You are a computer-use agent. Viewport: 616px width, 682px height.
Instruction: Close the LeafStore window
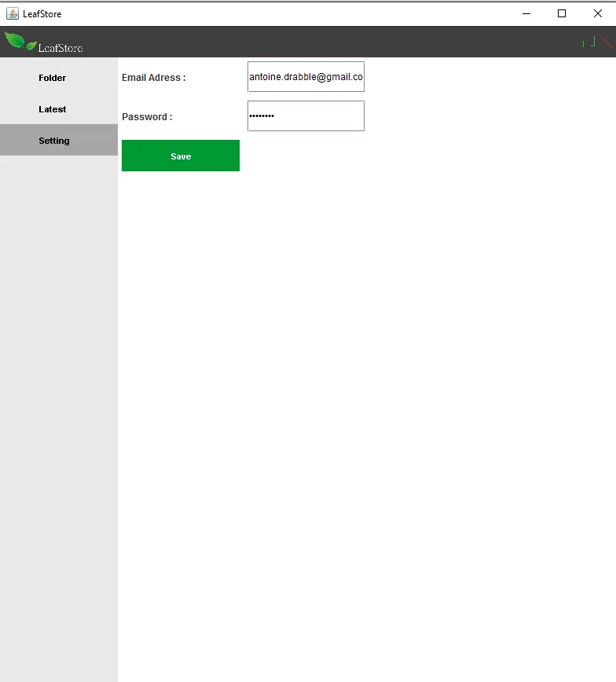click(598, 13)
